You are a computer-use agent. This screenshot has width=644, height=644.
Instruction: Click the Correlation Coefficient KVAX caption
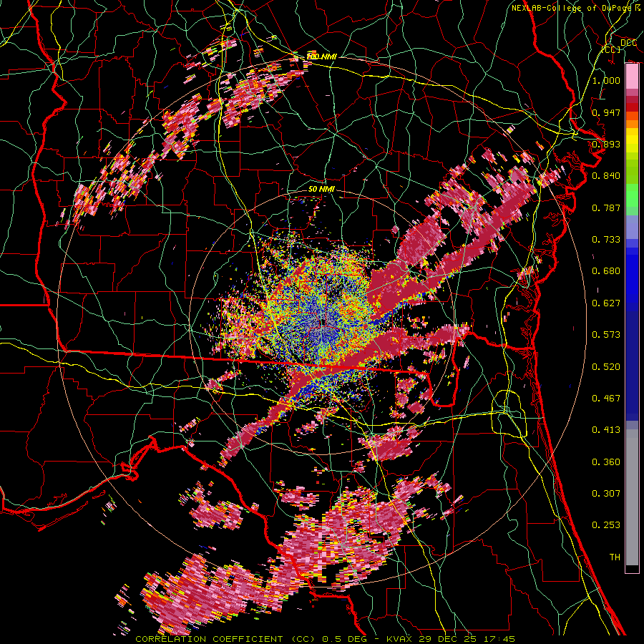pos(326,640)
